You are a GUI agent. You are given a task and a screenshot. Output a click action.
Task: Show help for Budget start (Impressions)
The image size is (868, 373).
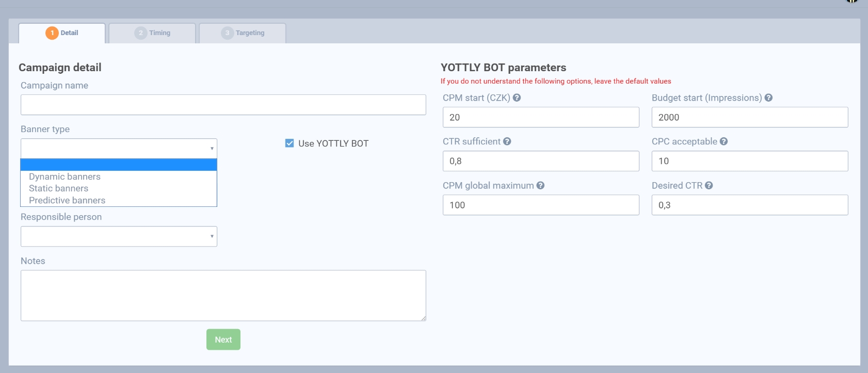[768, 98]
